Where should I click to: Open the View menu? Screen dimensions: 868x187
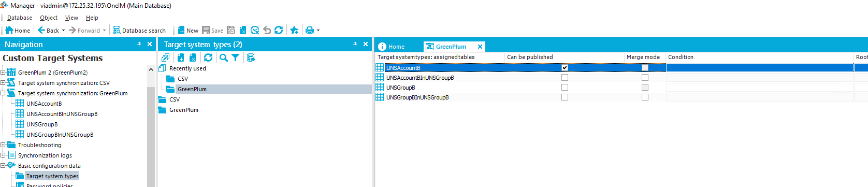pyautogui.click(x=71, y=18)
